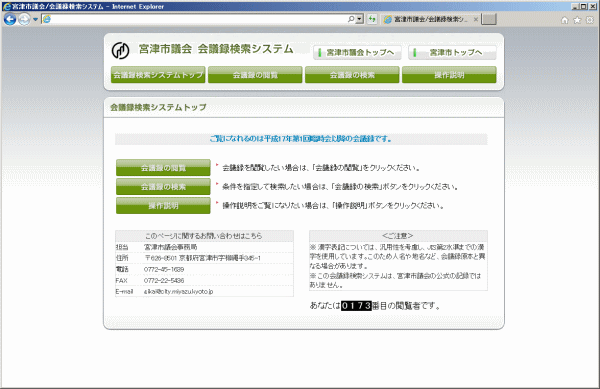Close the 宮津市議会/会議録検索 browser tab

point(476,19)
